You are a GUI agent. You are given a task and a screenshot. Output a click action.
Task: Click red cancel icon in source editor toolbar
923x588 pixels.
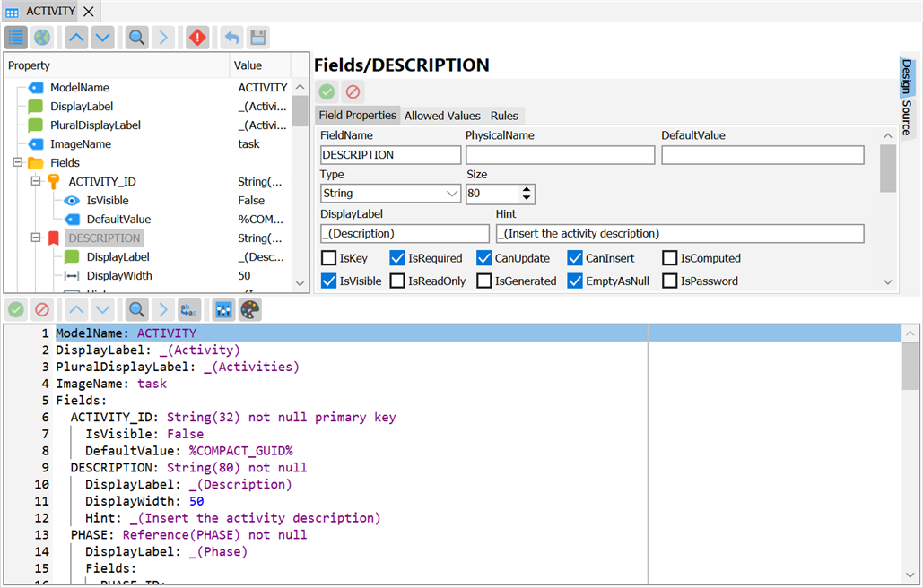(42, 309)
